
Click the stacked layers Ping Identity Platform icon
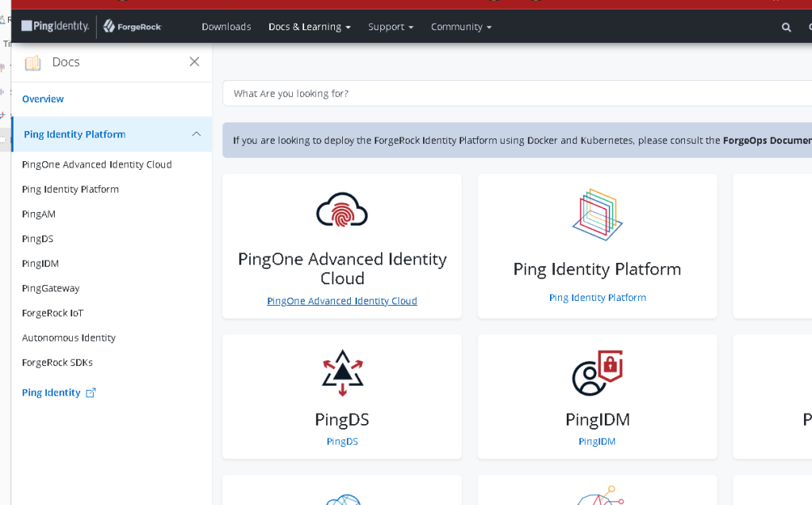click(597, 214)
